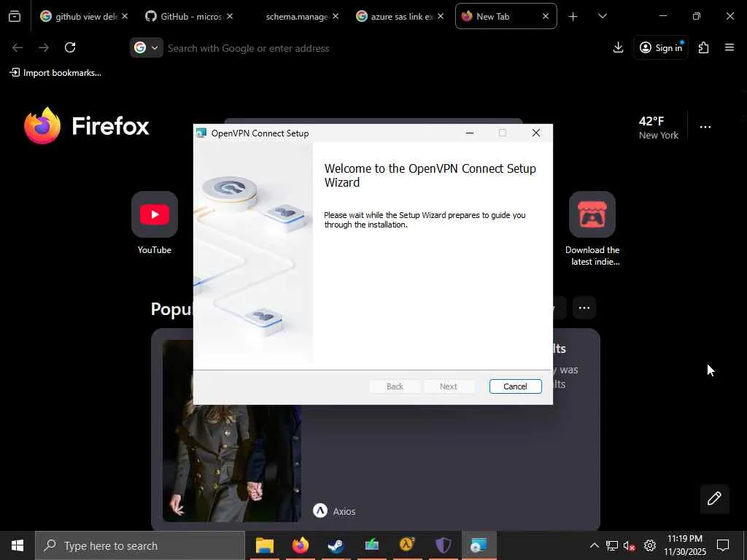Open the Windows Start menu
Viewport: 747px width, 560px height.
[x=18, y=545]
